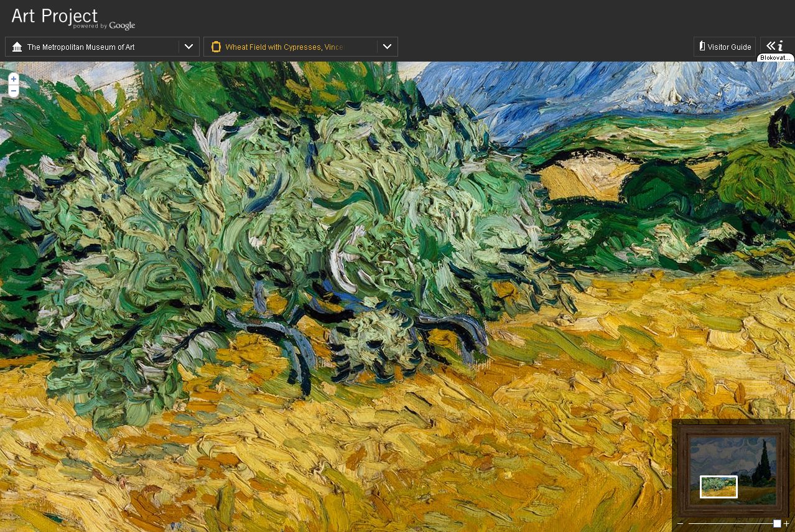Click the Art Project logo
Image resolution: width=795 pixels, height=532 pixels.
[55, 16]
